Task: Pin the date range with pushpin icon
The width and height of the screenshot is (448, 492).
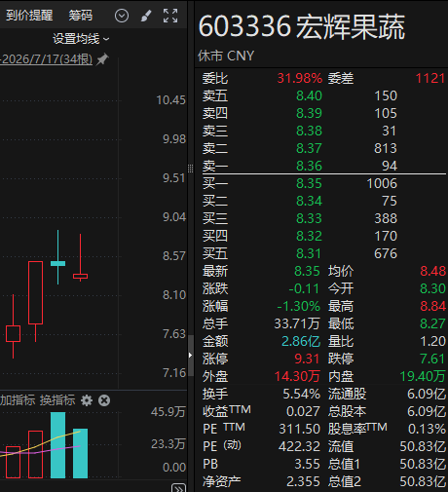Action: tap(102, 59)
